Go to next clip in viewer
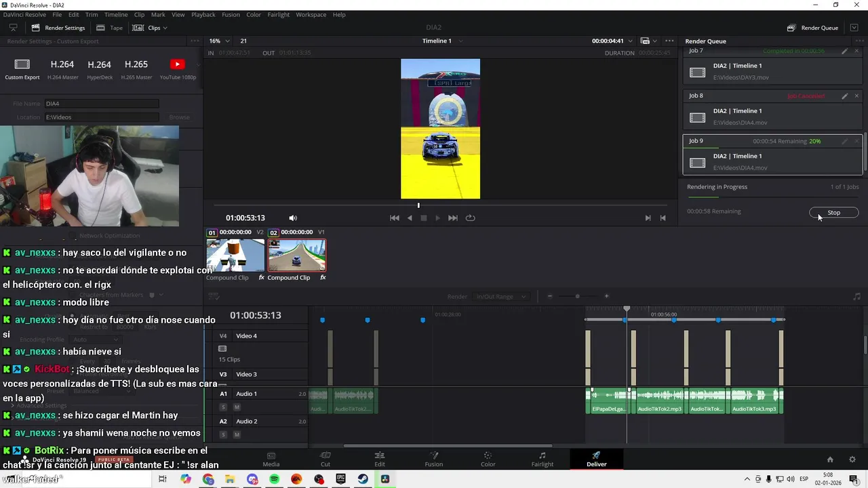Viewport: 868px width, 488px height. [648, 218]
